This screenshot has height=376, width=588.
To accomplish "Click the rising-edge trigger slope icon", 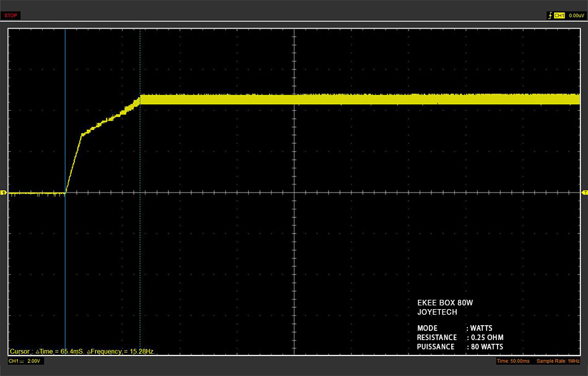I will (x=550, y=15).
